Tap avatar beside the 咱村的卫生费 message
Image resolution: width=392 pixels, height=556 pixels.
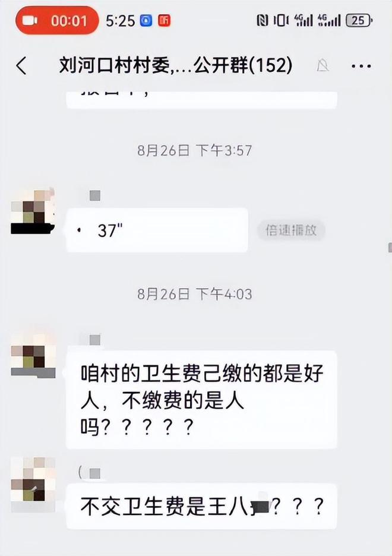click(x=33, y=356)
